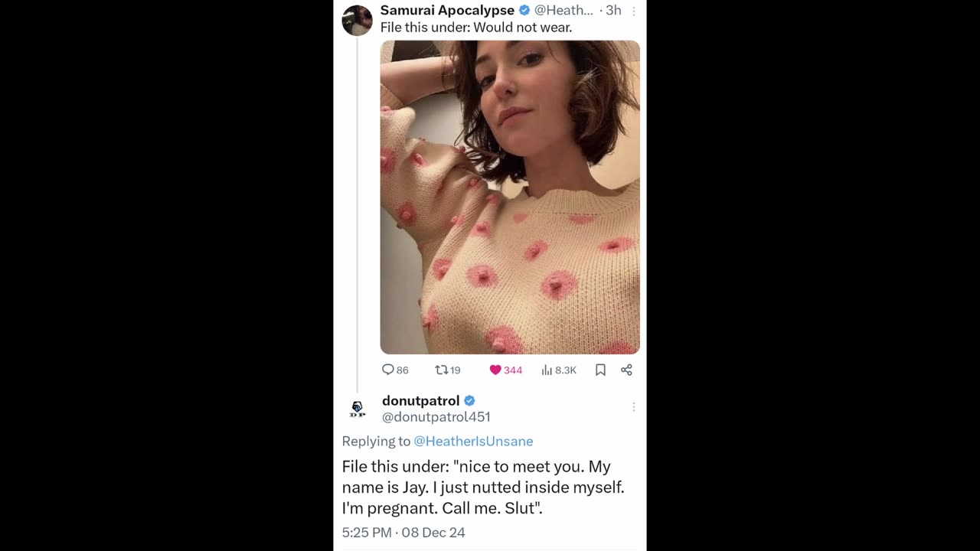Click the 3h post timestamp
Viewport: 980px width, 551px height.
coord(613,10)
